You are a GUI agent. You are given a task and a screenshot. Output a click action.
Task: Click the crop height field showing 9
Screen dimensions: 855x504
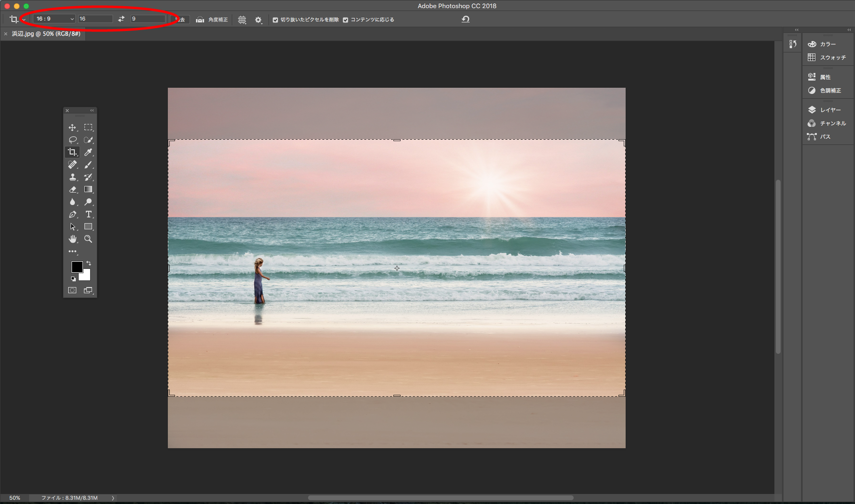coord(148,19)
